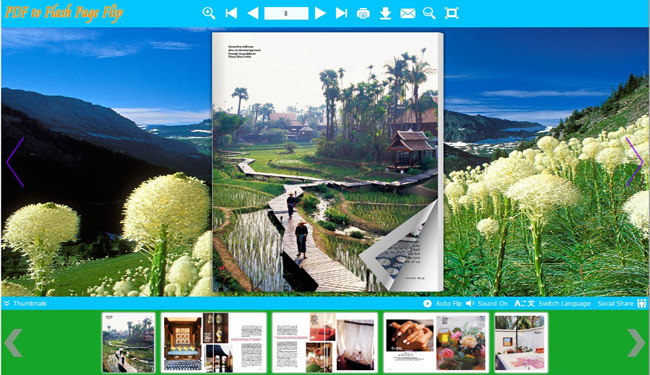Toggle Sound On speaker button
The image size is (650, 375).
pos(487,303)
